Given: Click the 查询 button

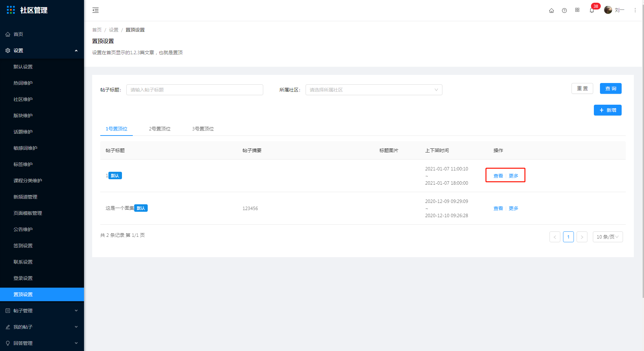Looking at the screenshot, I should click(611, 88).
